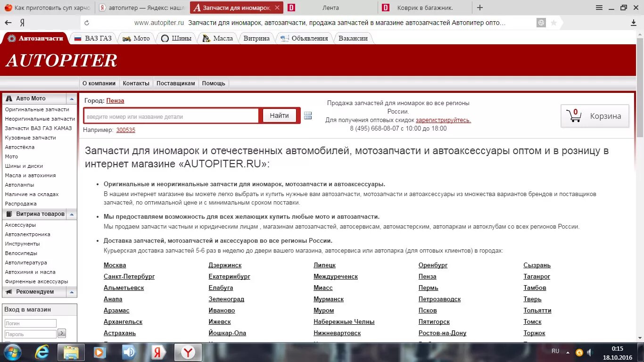Select the Екатеринбург city link
644x362 pixels.
click(230, 277)
